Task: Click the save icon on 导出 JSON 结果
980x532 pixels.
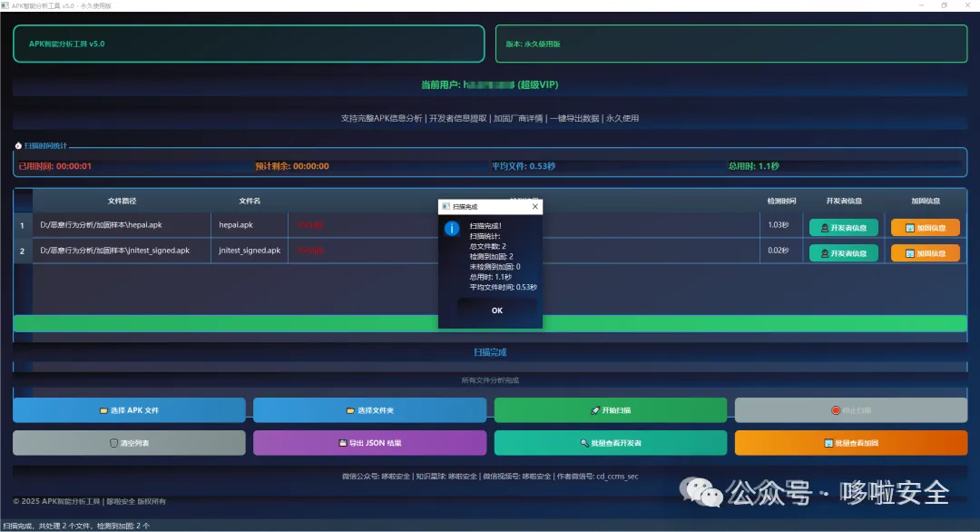Action: click(x=342, y=443)
